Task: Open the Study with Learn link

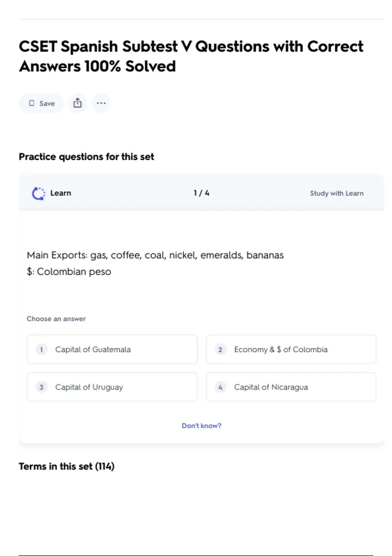Action: (336, 193)
